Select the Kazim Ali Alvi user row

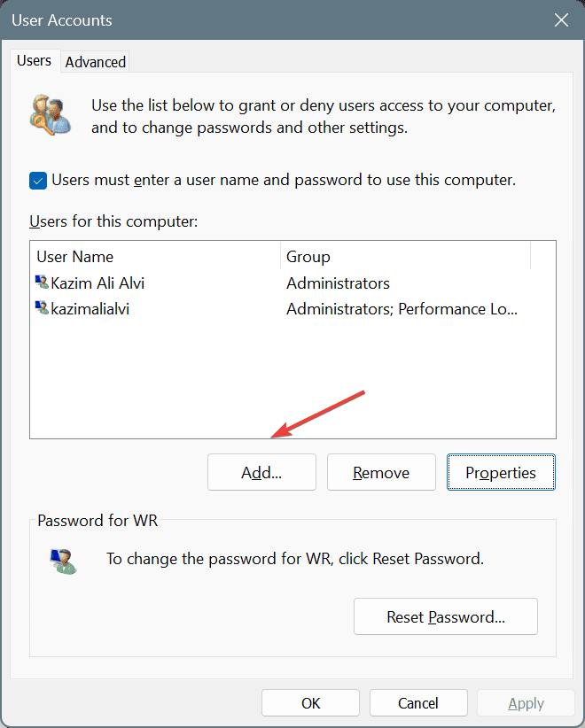click(x=292, y=283)
